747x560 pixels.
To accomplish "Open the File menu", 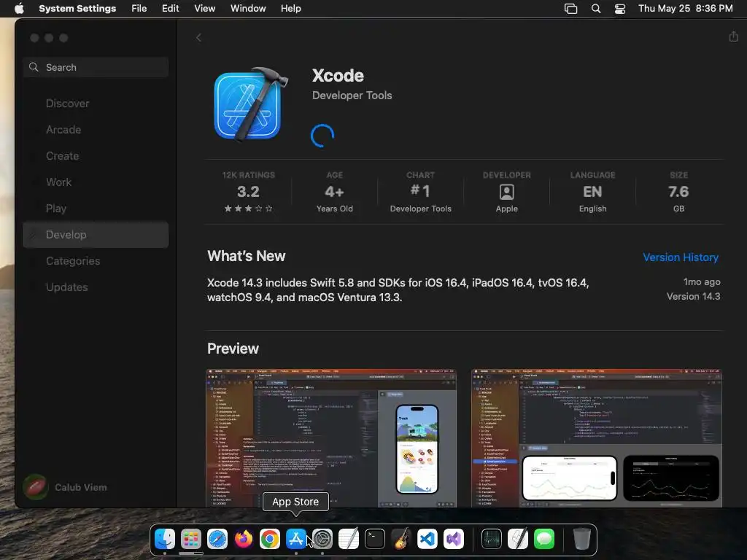I will tap(139, 8).
